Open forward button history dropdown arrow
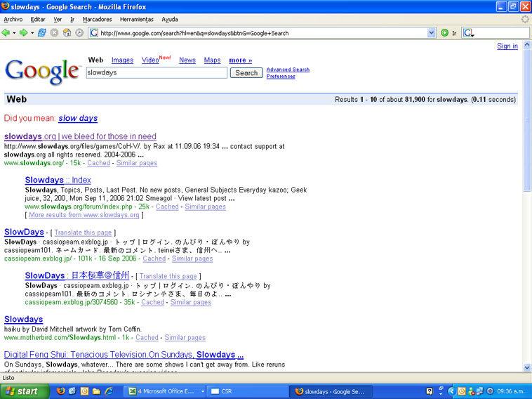 (x=32, y=33)
